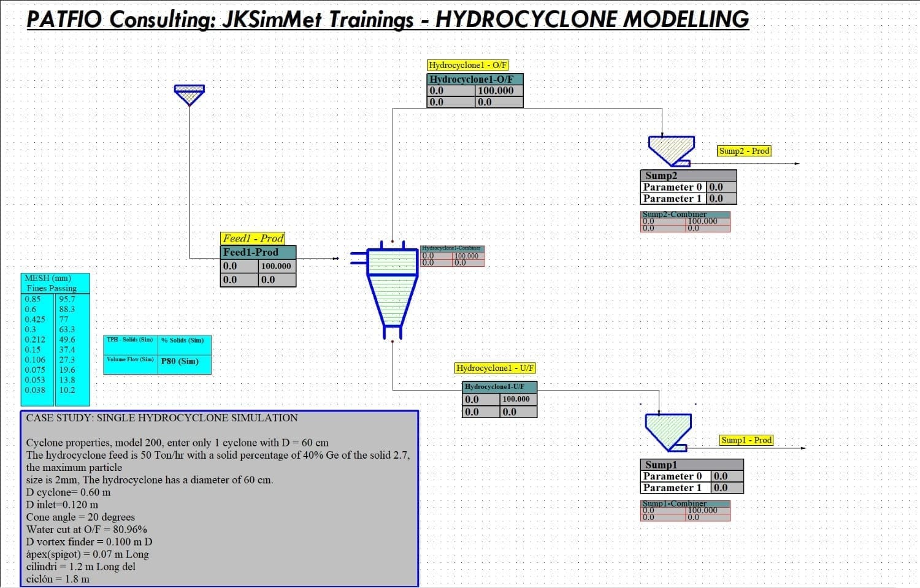The height and width of the screenshot is (588, 920).
Task: Click the yellow 'Sump2 - Prod' stream label
Action: pos(744,151)
